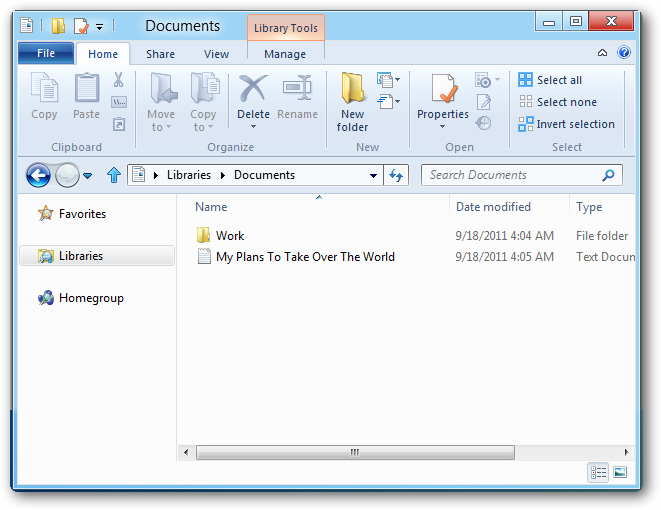Click in the Search Documents field
This screenshot has height=510, width=661.
521,175
